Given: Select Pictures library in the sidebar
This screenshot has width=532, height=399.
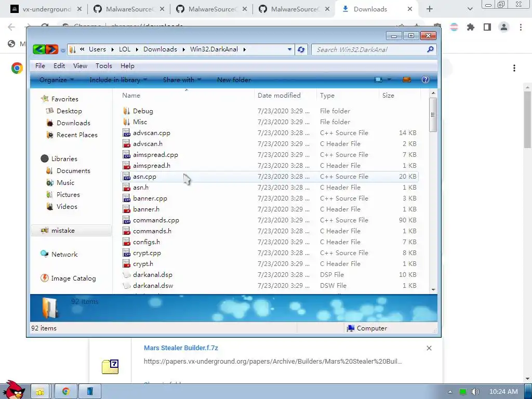Looking at the screenshot, I should [x=68, y=194].
